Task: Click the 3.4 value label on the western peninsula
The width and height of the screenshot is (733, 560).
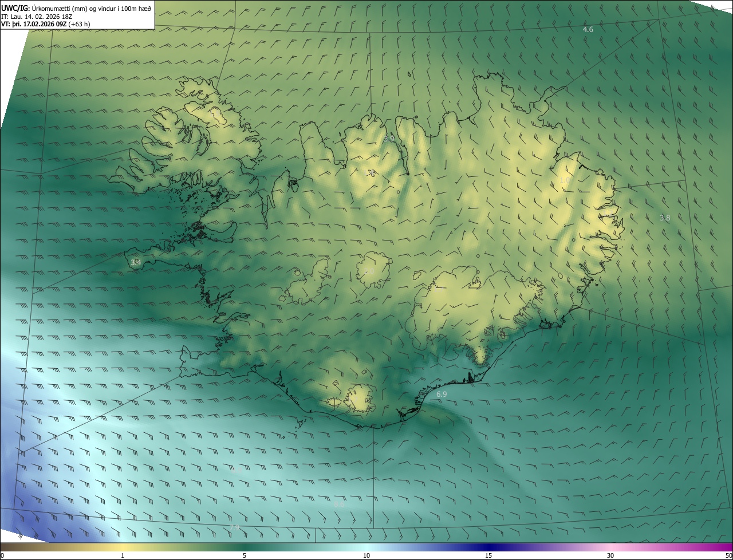Action: [x=135, y=262]
